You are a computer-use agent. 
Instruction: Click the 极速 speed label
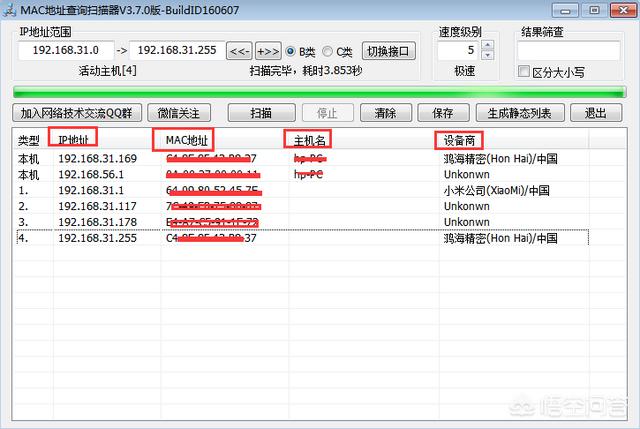coord(465,71)
